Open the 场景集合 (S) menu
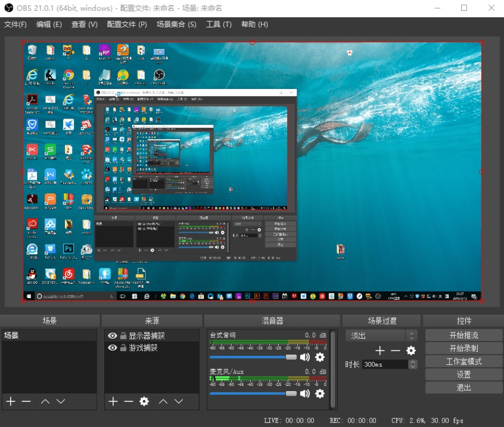This screenshot has height=427, width=504. (176, 25)
